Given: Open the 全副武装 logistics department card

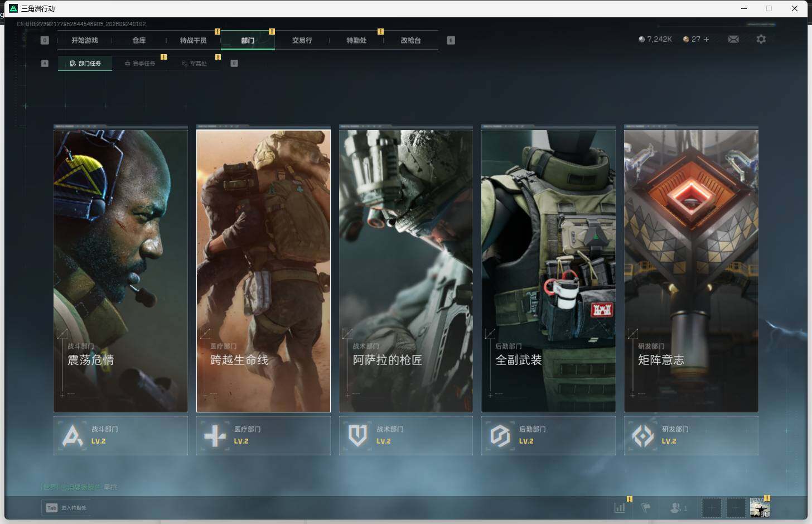Looking at the screenshot, I should (x=548, y=271).
